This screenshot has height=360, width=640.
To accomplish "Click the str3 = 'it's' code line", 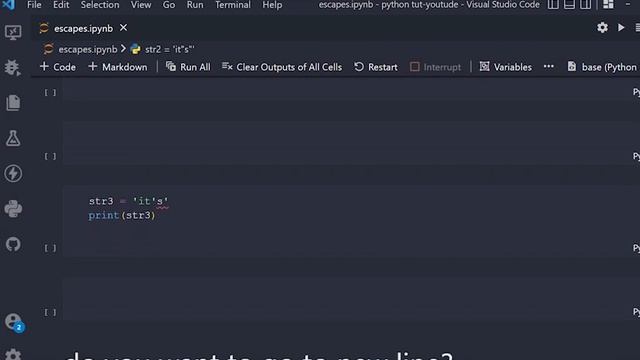I will click(129, 201).
